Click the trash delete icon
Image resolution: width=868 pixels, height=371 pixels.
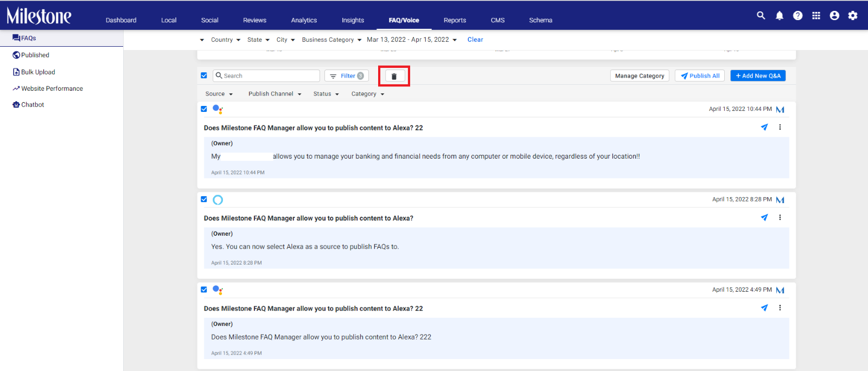pyautogui.click(x=394, y=76)
